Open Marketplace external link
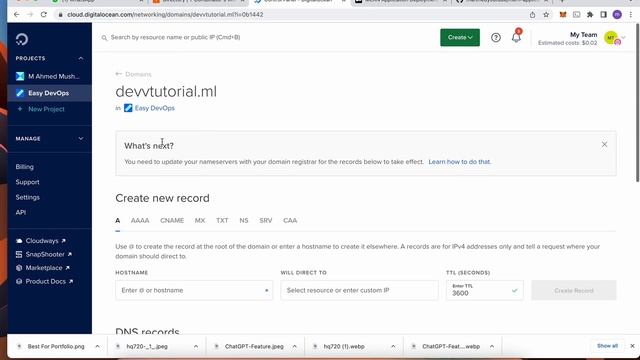This screenshot has height=360, width=640. [x=43, y=268]
